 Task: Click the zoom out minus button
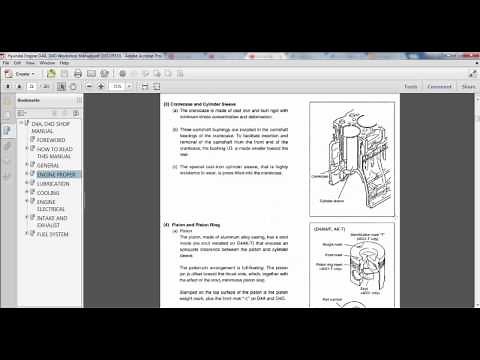[x=89, y=86]
